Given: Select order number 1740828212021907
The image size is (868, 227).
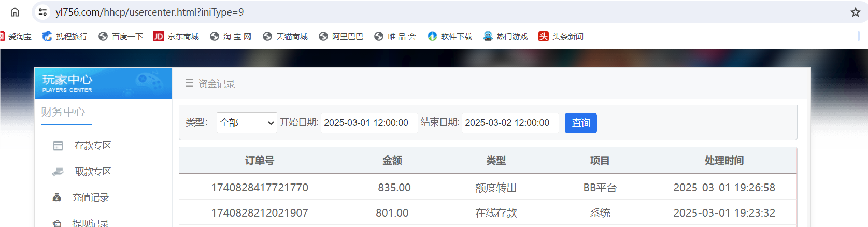Looking at the screenshot, I should (260, 213).
